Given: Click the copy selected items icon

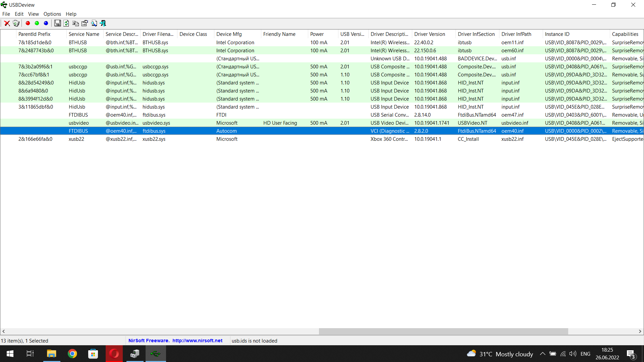Looking at the screenshot, I should tap(75, 23).
